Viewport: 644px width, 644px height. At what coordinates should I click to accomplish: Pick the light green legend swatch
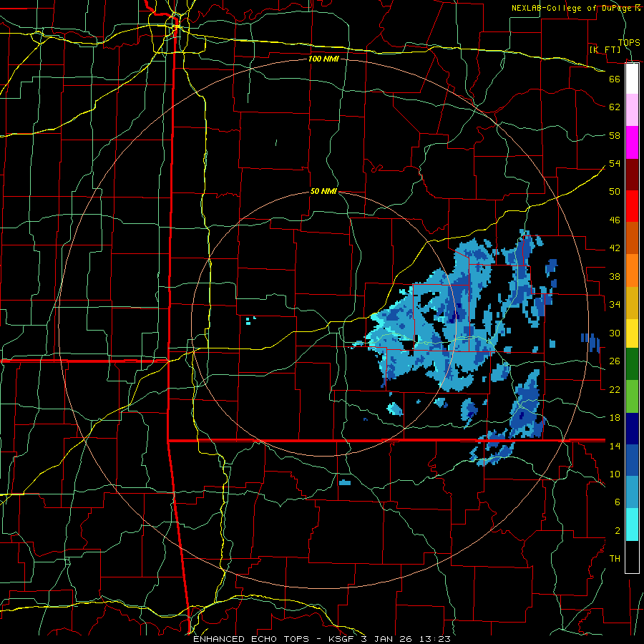click(x=632, y=396)
